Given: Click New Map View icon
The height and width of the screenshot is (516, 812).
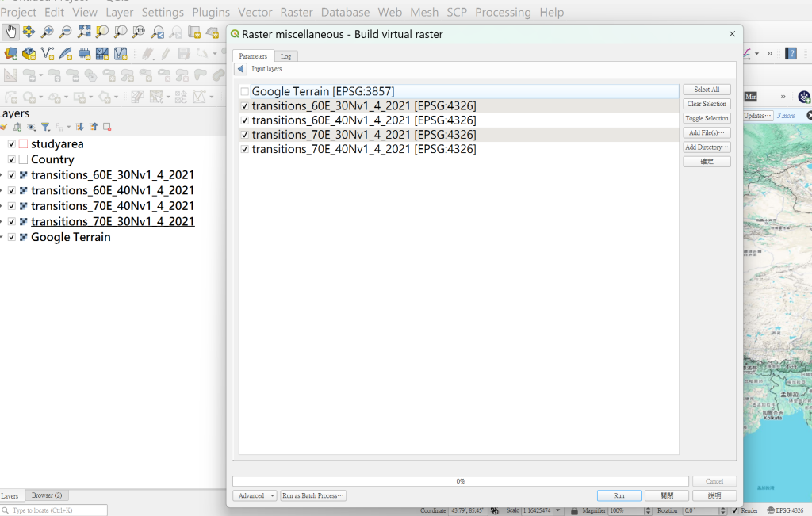Looking at the screenshot, I should click(x=194, y=32).
